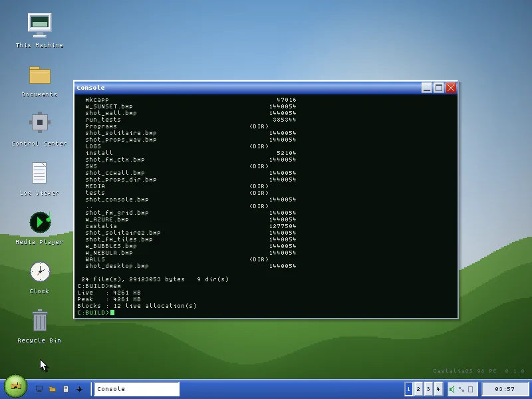Click the gear quick-launch icon in taskbar
This screenshot has height=399, width=532.
(x=79, y=389)
